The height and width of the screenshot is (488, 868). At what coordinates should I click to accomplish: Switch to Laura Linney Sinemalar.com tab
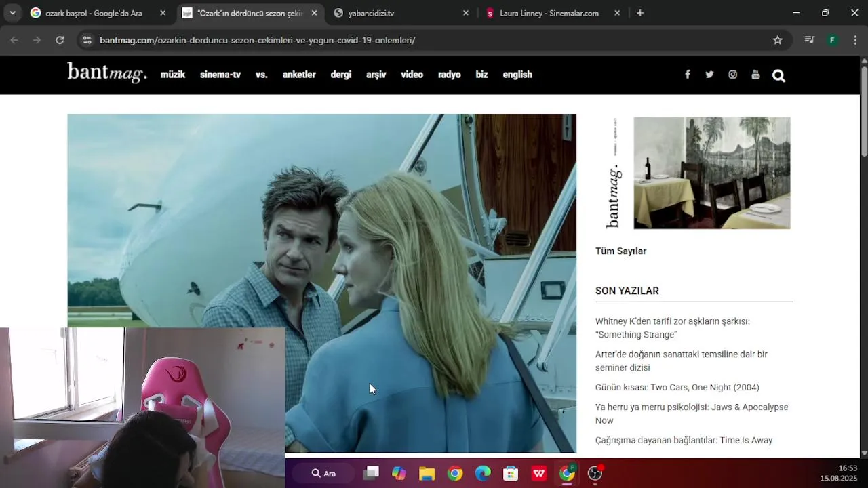551,13
